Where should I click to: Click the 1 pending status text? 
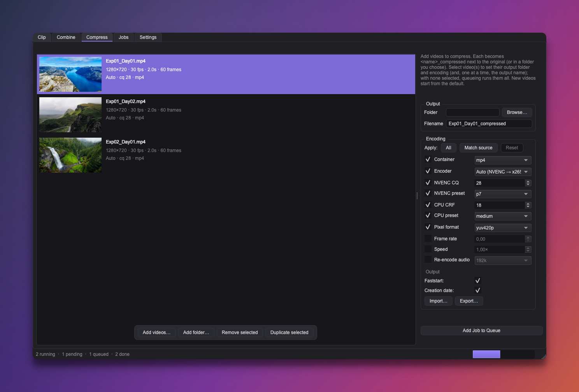pos(72,354)
